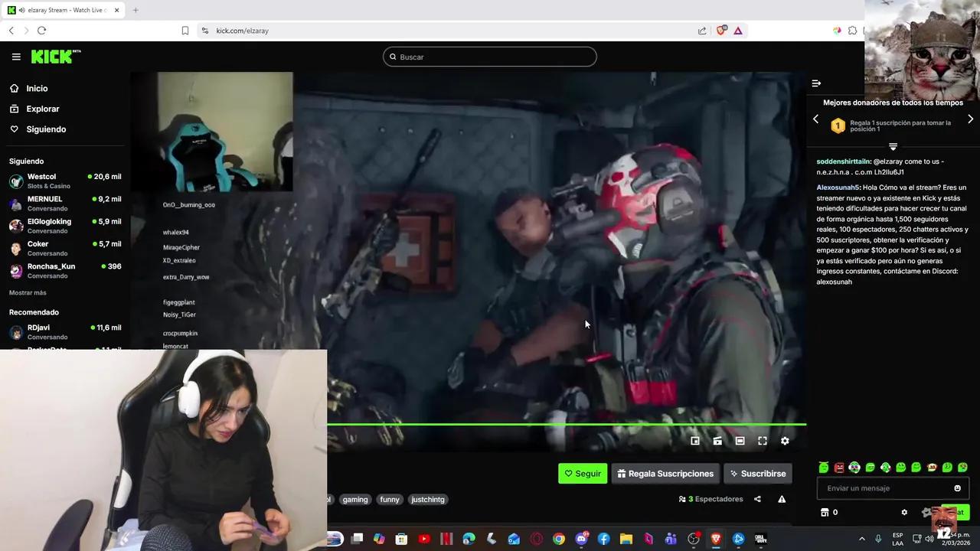
Task: Enter fullscreen on the video player
Action: 763,441
